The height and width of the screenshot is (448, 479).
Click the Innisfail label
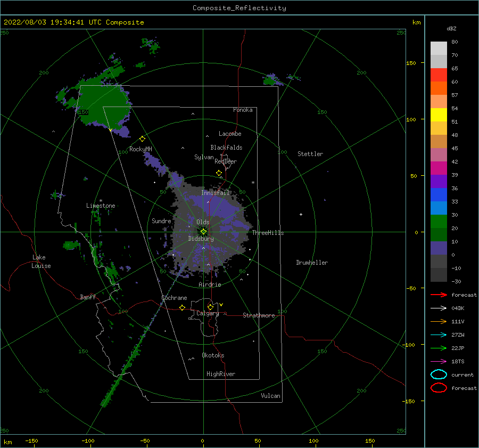215,193
